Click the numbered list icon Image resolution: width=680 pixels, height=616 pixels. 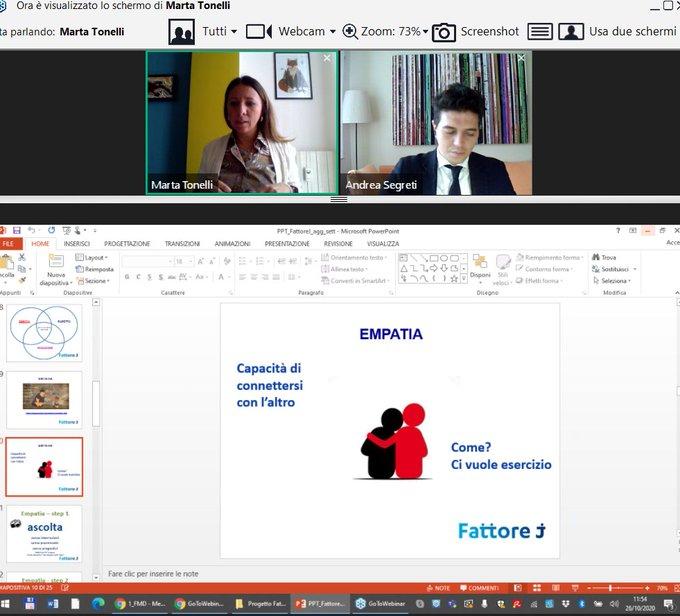(260, 261)
